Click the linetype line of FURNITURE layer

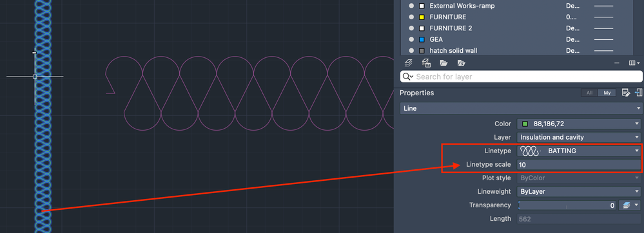coord(603,17)
